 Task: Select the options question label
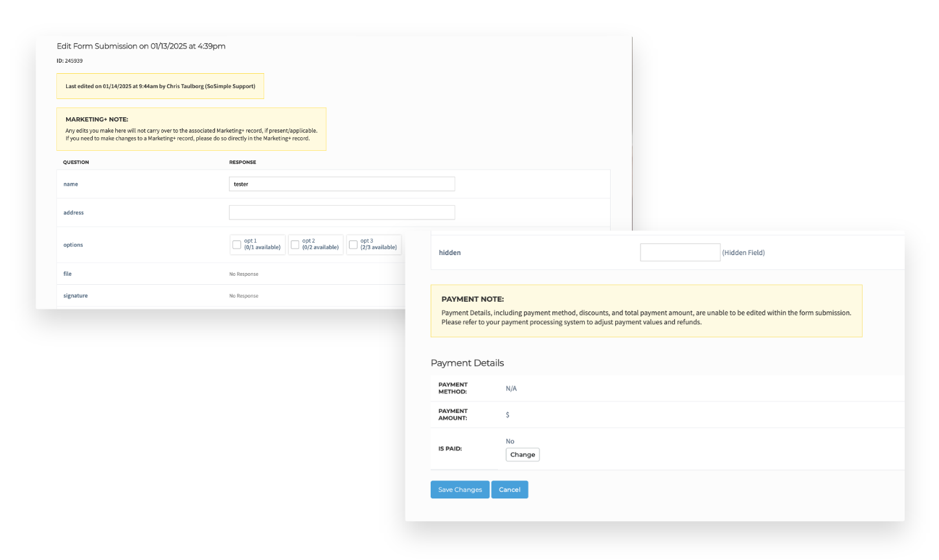(73, 245)
